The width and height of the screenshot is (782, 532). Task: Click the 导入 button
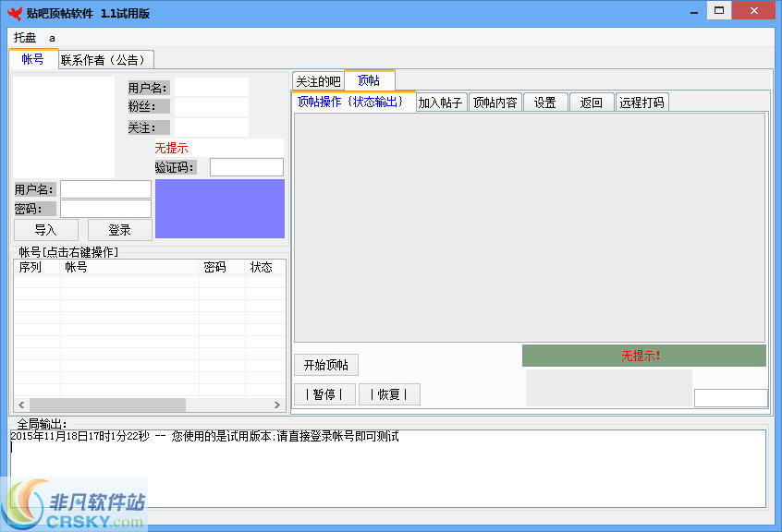(46, 230)
